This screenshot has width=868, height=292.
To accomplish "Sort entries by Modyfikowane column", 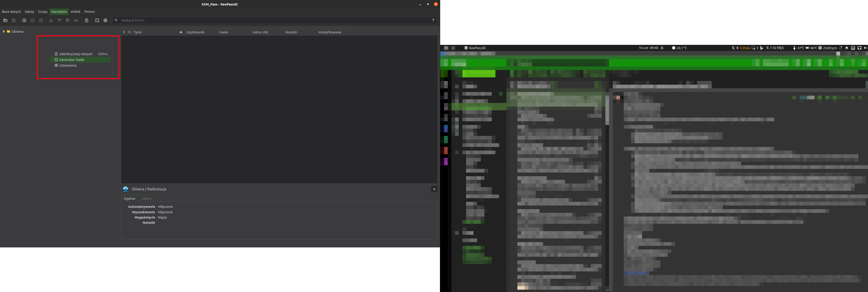I will 333,32.
